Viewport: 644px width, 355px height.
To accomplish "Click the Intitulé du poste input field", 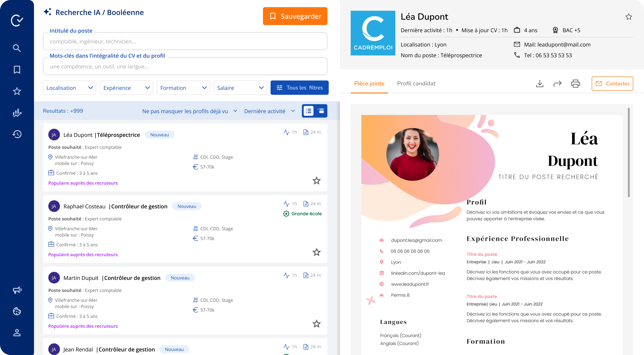I will [185, 42].
